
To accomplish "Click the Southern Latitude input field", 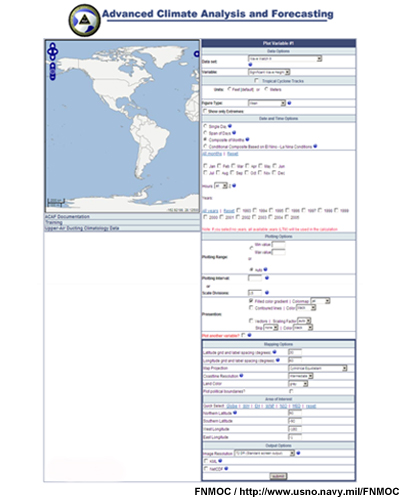I will click(295, 421).
